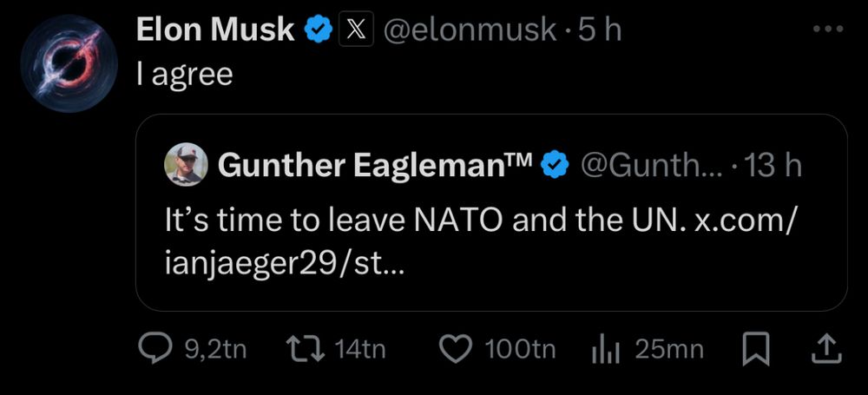The height and width of the screenshot is (395, 868).
Task: Click Gunther Eagleman's verified badge
Action: [554, 165]
